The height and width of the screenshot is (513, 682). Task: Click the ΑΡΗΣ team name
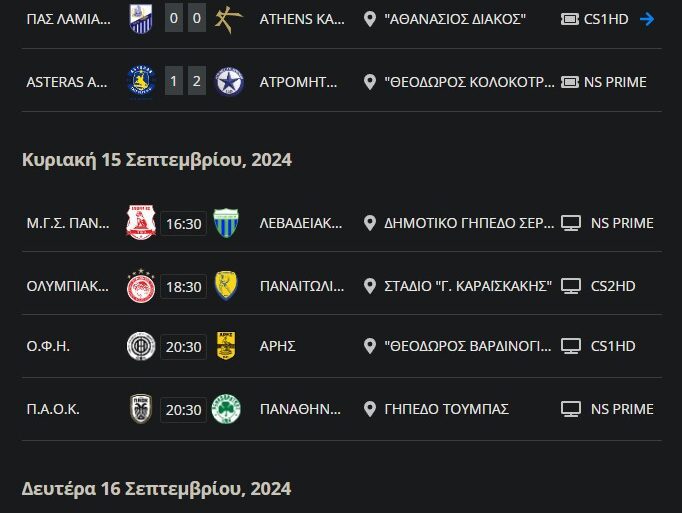(277, 346)
